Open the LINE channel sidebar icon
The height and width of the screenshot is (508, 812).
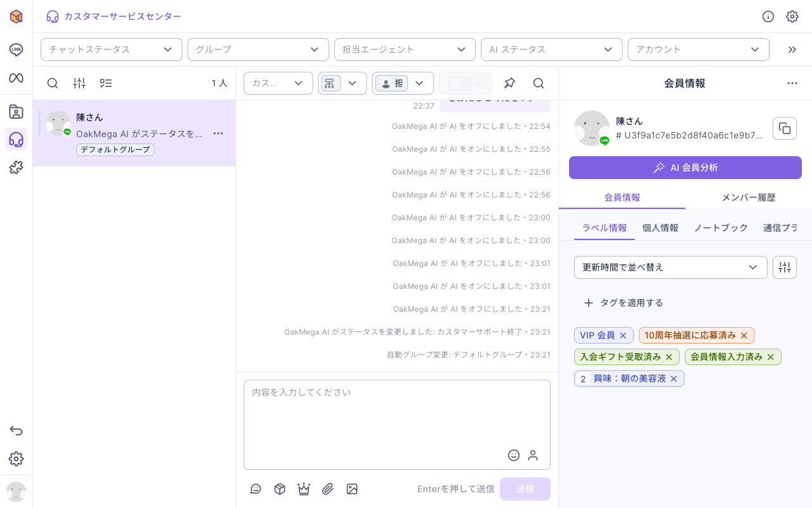(16, 50)
